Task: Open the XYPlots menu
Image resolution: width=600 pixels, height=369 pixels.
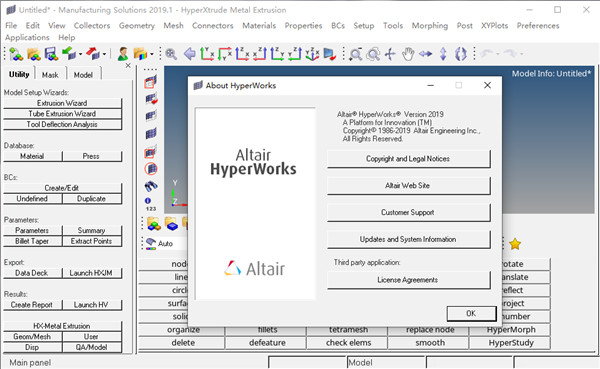Action: pyautogui.click(x=494, y=26)
